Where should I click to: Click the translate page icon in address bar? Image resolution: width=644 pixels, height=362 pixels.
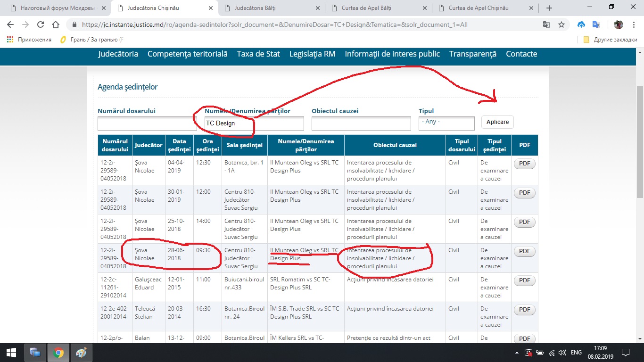[x=546, y=25]
